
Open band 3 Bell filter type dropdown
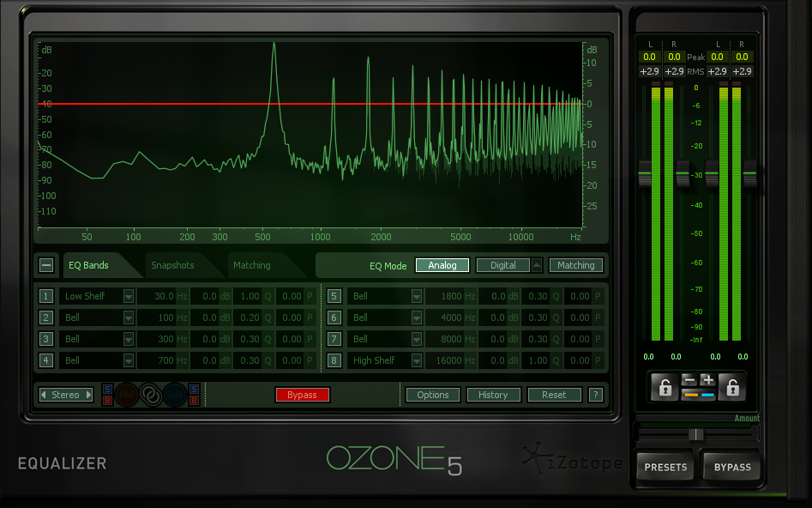[x=129, y=339]
